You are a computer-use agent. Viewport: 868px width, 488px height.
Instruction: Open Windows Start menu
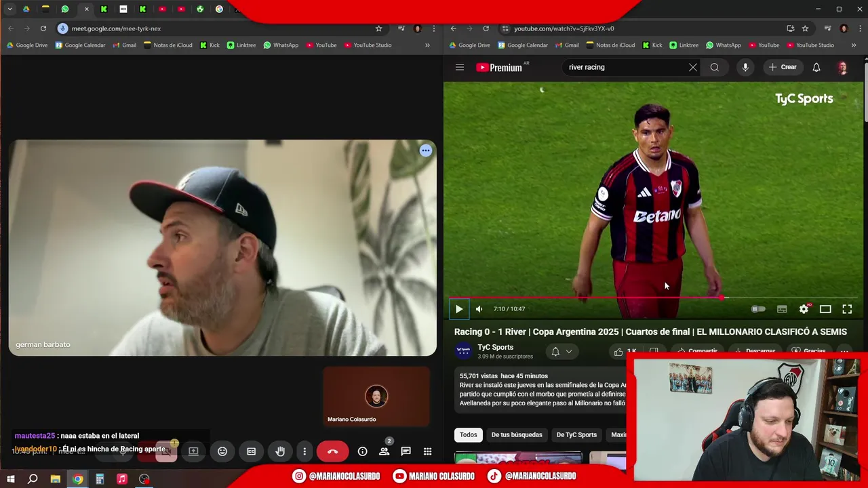tap(10, 479)
